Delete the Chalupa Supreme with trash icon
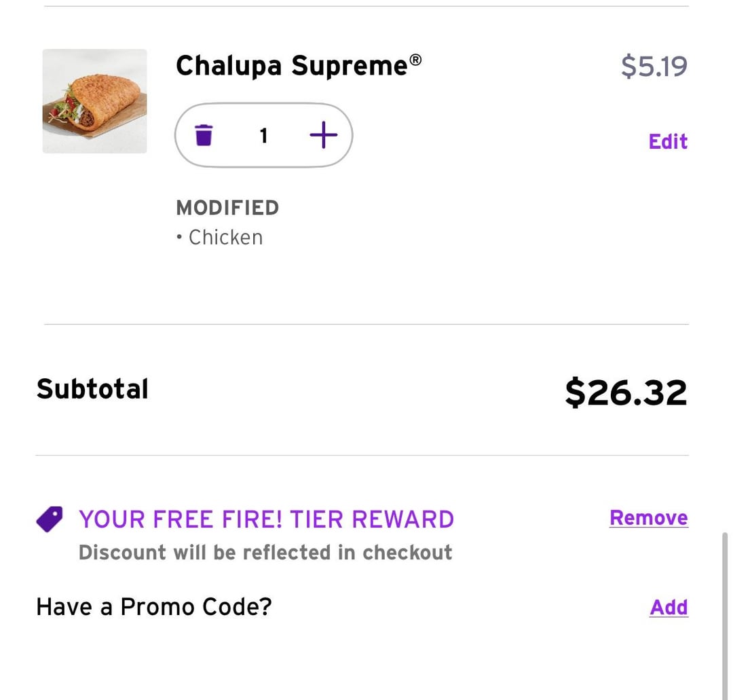Viewport: 733px width, 700px height. (204, 136)
